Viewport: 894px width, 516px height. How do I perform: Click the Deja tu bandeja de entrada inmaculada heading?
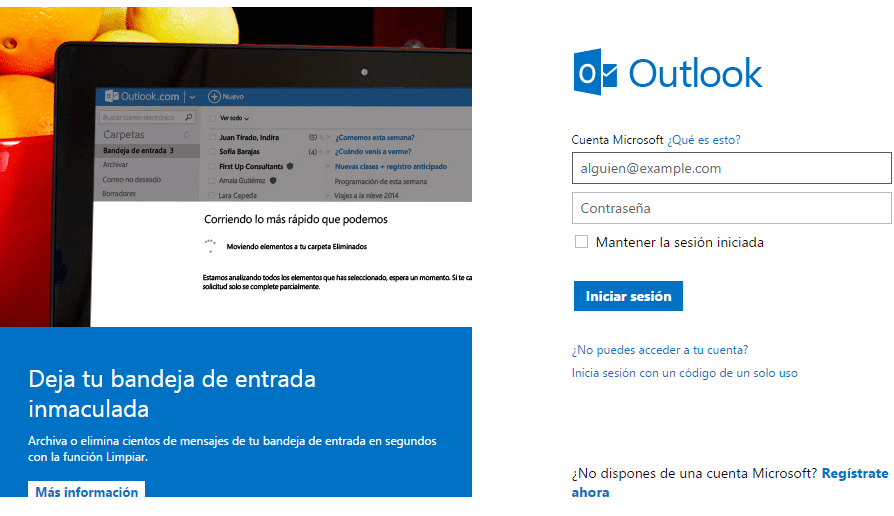pyautogui.click(x=172, y=393)
